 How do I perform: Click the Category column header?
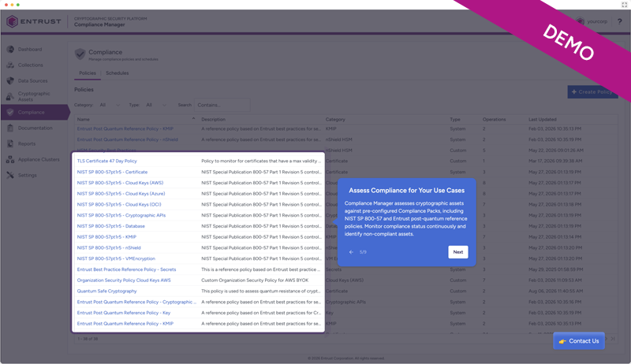coord(335,119)
